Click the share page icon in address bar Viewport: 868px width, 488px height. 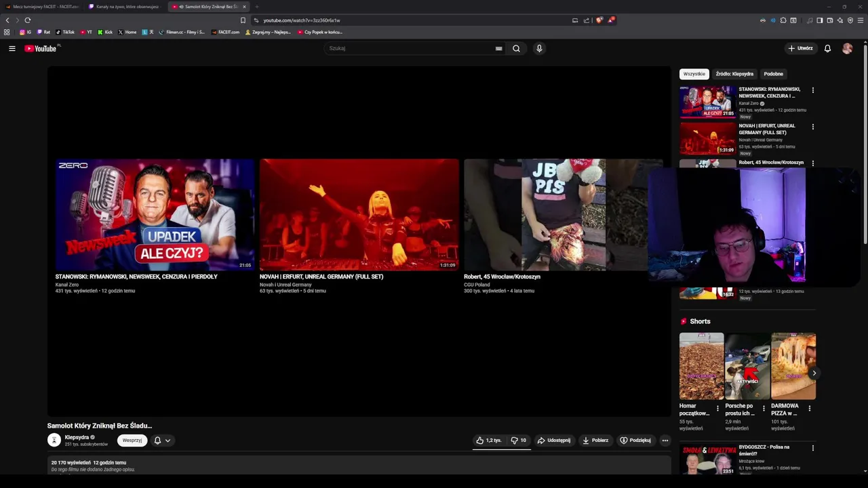pyautogui.click(x=585, y=20)
